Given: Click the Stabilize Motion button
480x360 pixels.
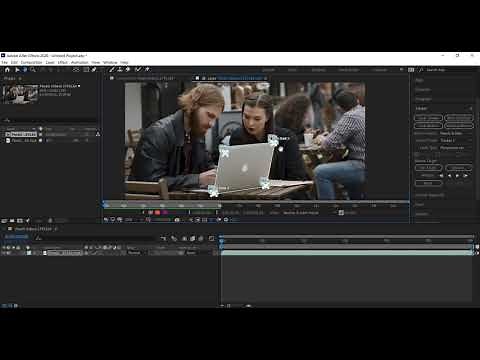Looking at the screenshot, I should coord(459,126).
